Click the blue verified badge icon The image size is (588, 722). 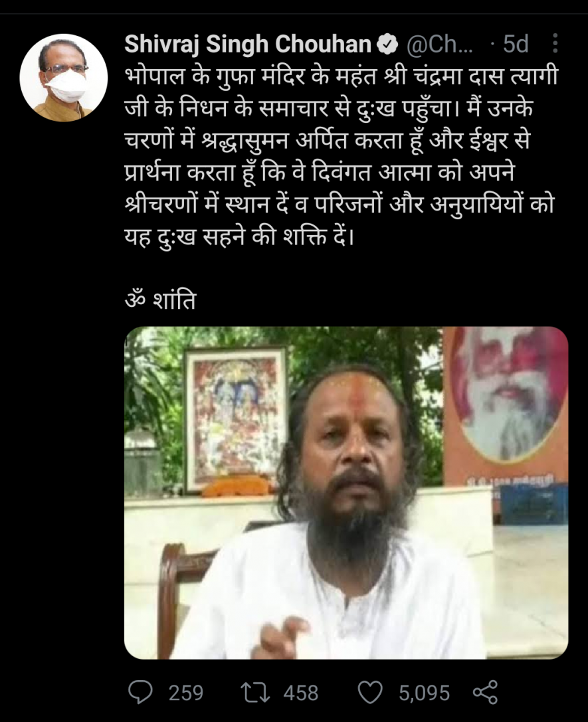(387, 45)
